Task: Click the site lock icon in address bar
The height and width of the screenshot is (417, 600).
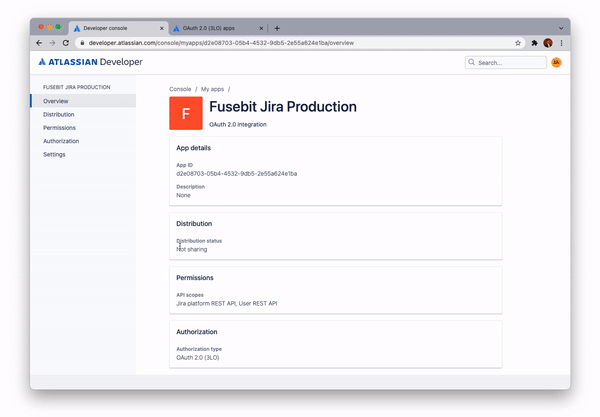Action: 82,43
